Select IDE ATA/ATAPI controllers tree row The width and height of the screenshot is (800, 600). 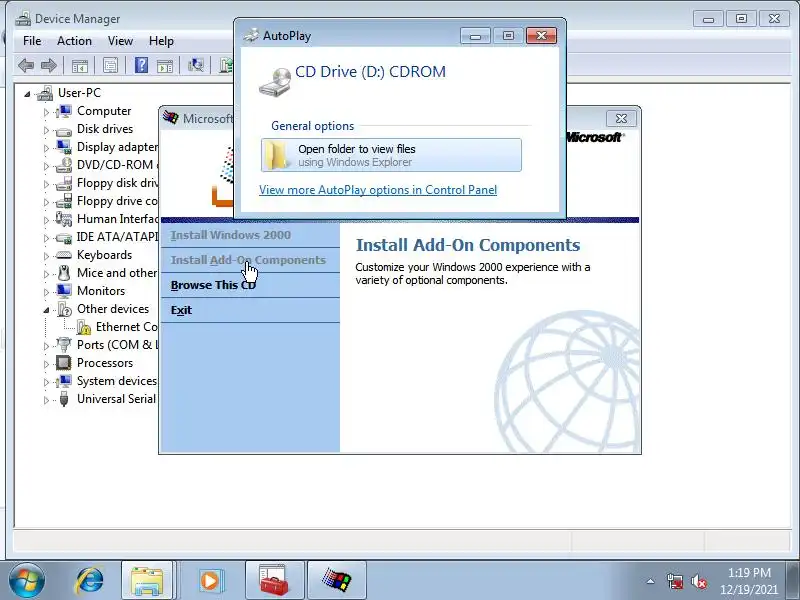tap(117, 237)
